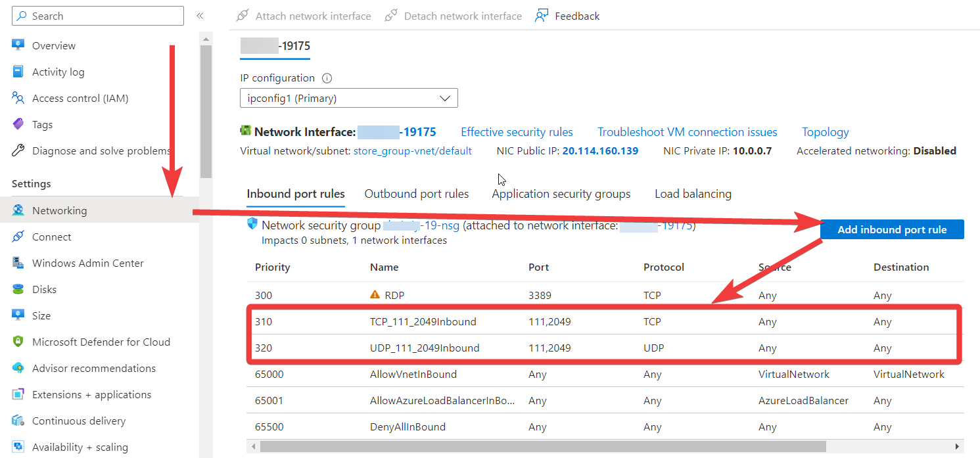Select the AllowVnetInBound rule
980x458 pixels.
[413, 375]
